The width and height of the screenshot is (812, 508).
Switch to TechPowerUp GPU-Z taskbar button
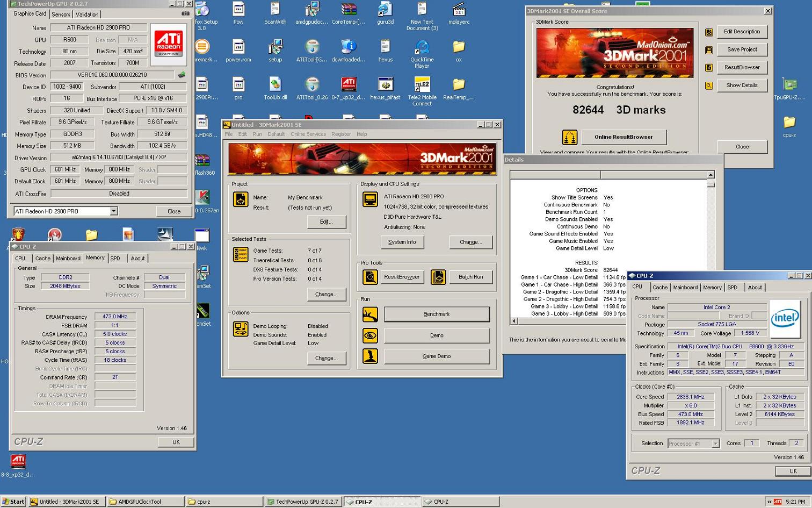click(x=303, y=502)
